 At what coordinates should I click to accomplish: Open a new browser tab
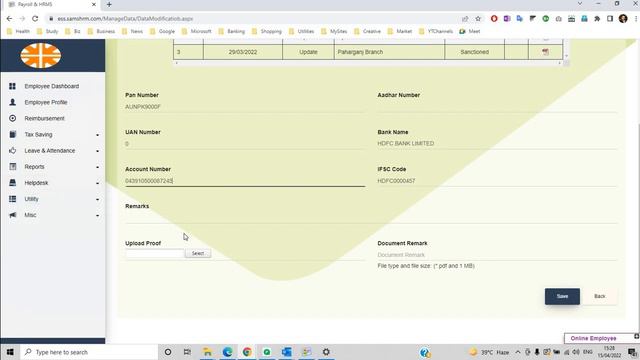(109, 4)
